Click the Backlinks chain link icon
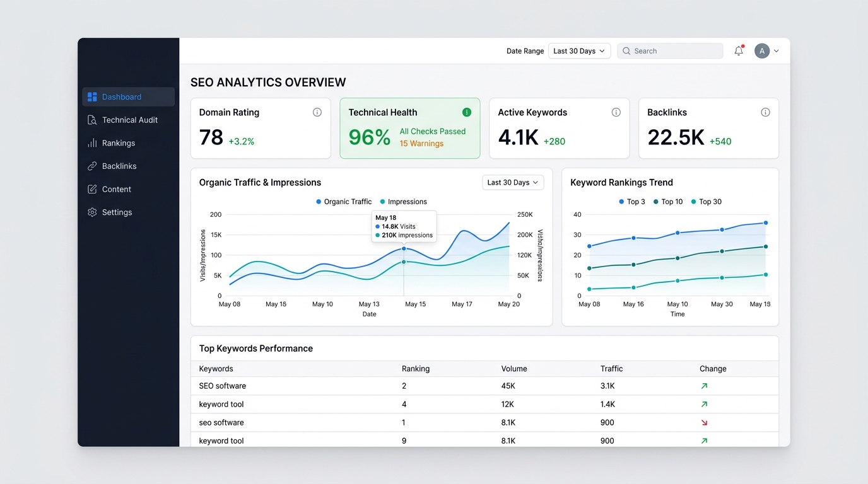868x484 pixels. point(92,166)
